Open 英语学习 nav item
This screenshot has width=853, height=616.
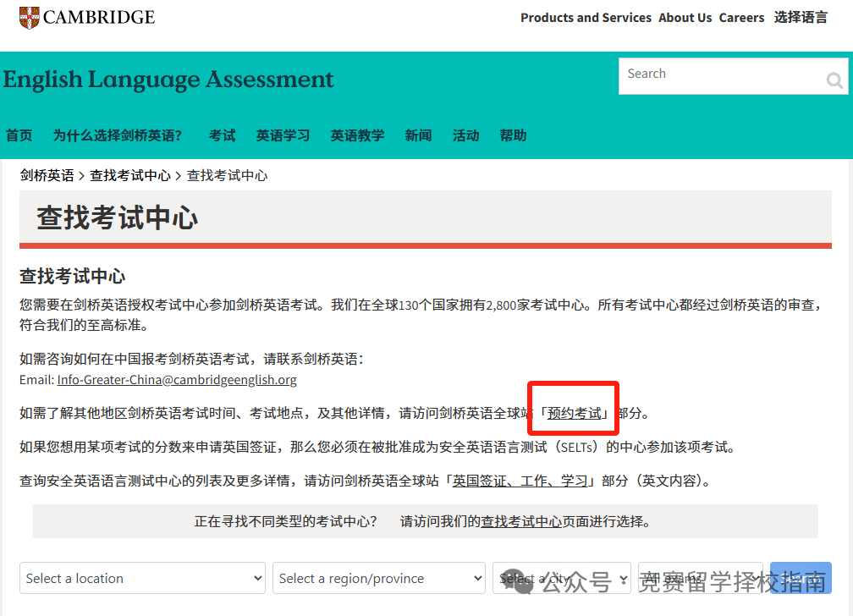283,135
